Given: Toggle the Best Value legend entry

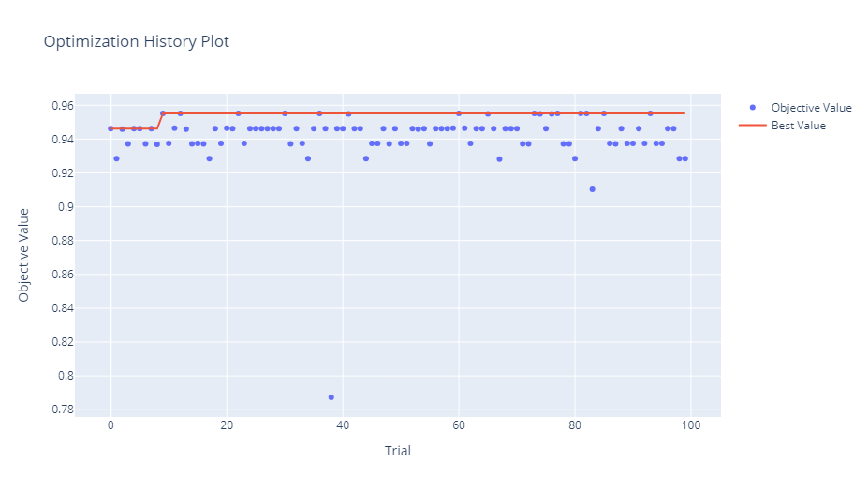Looking at the screenshot, I should coord(798,126).
